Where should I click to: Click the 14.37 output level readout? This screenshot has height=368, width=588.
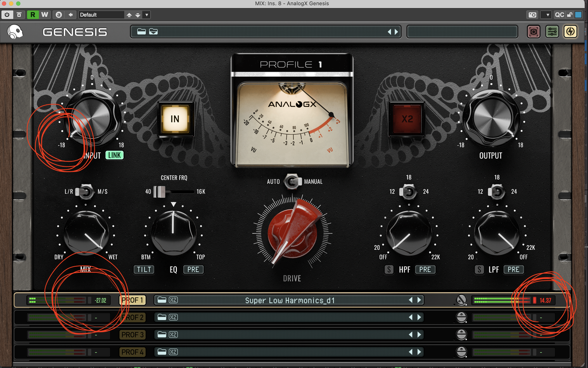point(545,300)
